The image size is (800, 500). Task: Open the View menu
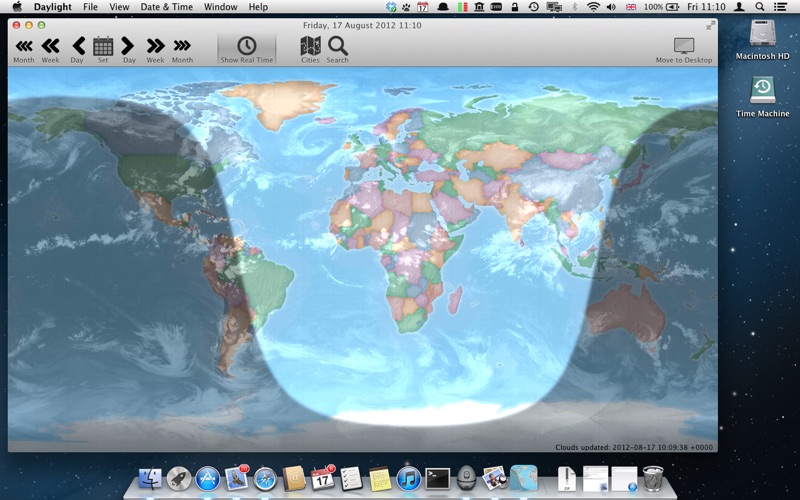[x=119, y=7]
